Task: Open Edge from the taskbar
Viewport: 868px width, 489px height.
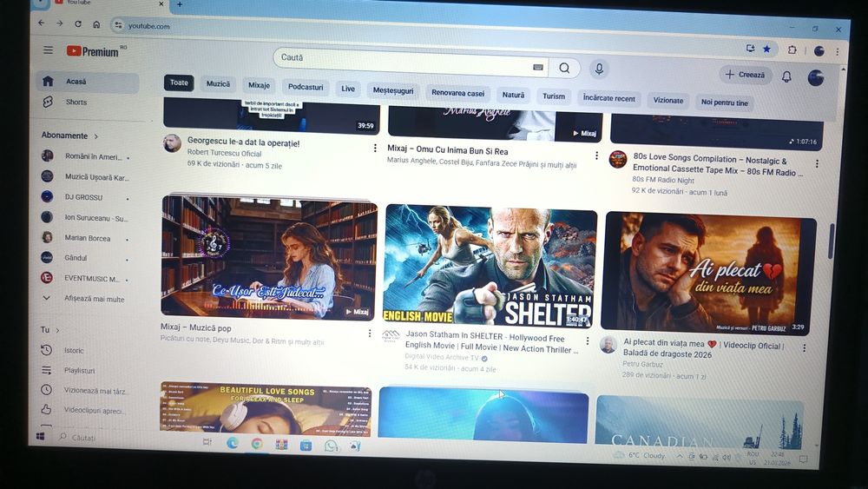Action: (x=232, y=443)
